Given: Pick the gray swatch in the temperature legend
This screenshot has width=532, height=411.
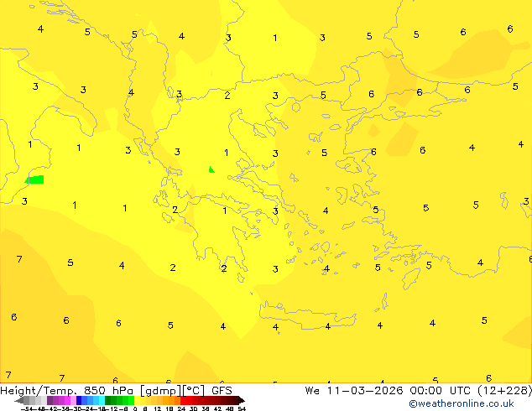Looking at the screenshot, I should pos(26,400).
